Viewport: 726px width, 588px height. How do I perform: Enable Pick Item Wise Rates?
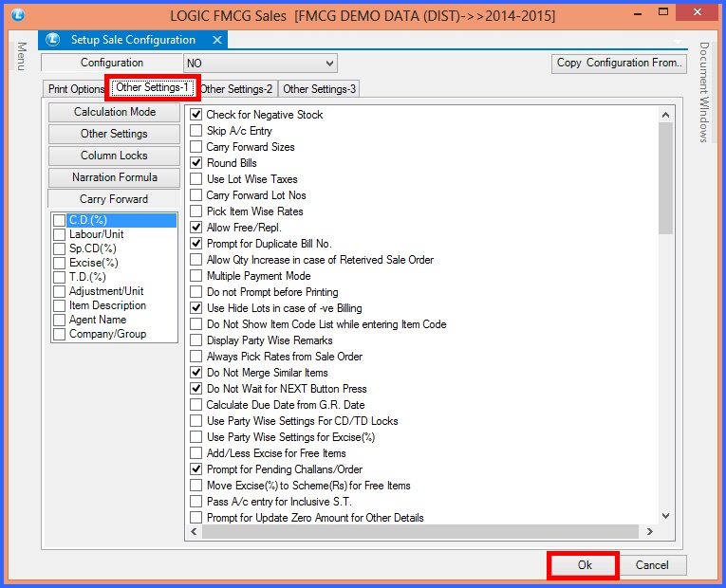coord(196,211)
